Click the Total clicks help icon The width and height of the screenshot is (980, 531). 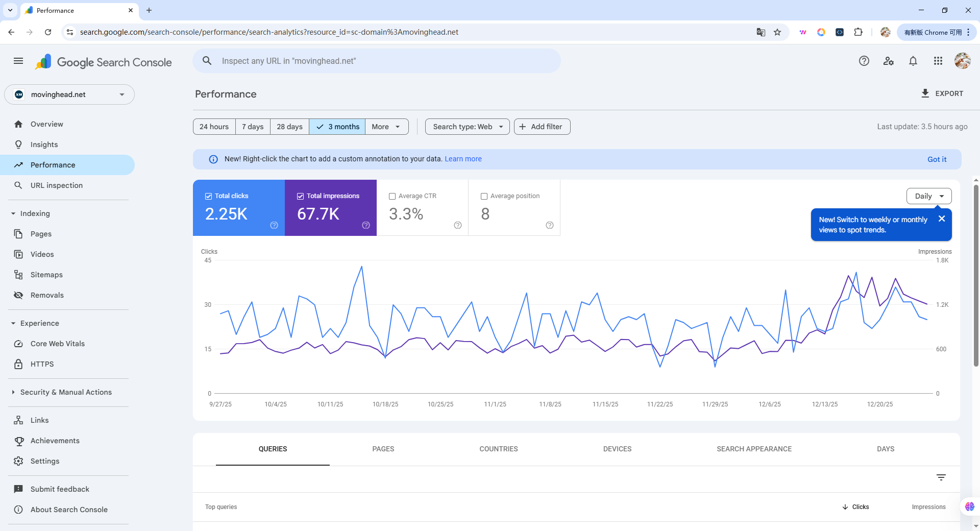274,225
